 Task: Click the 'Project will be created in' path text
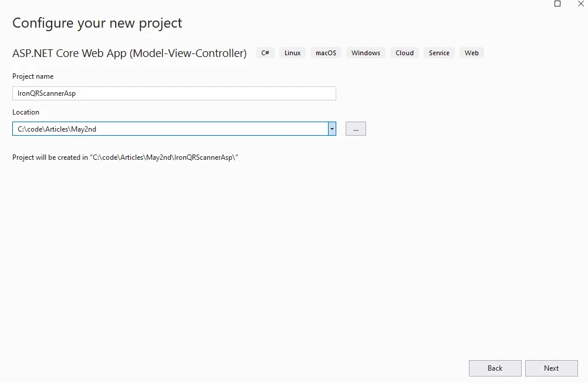125,157
